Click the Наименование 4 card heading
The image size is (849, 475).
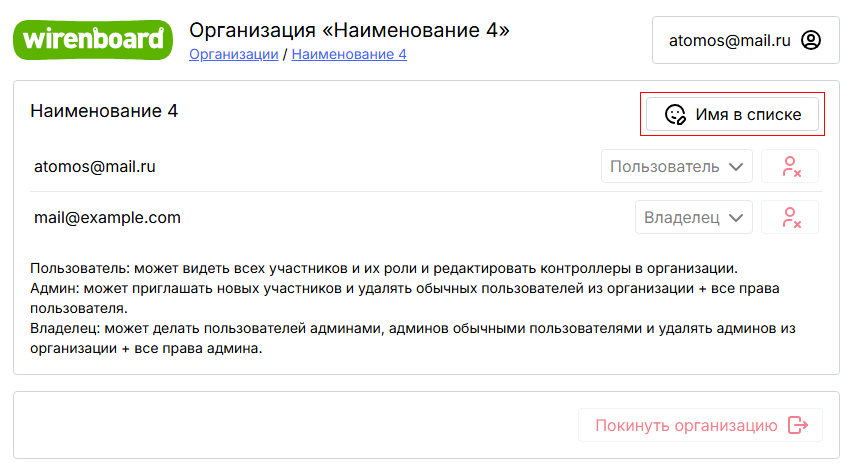pyautogui.click(x=104, y=111)
